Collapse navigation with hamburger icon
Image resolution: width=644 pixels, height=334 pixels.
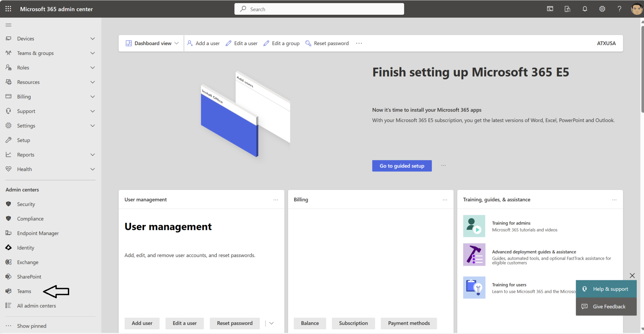pos(8,25)
